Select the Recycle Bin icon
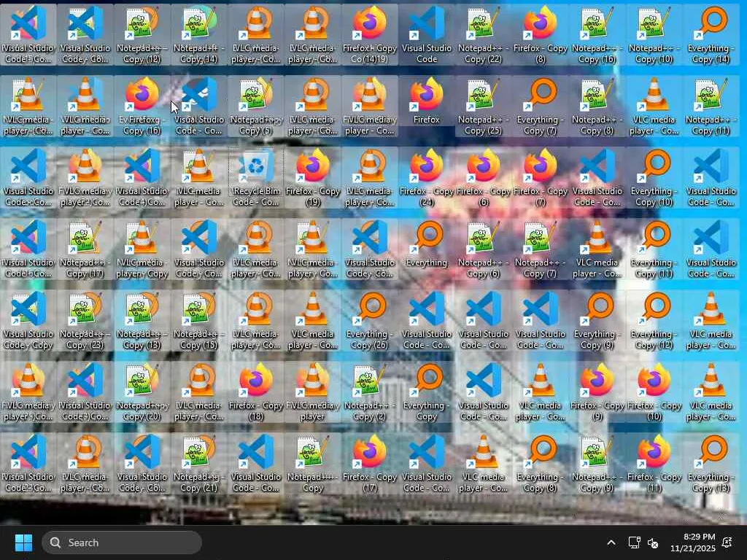This screenshot has width=747, height=560. click(x=256, y=173)
